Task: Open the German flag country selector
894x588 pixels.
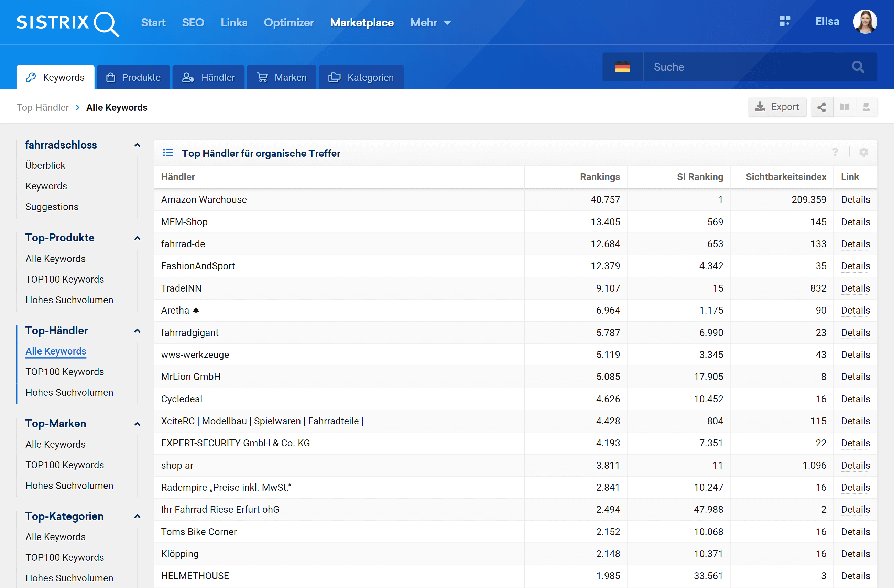Action: (622, 67)
